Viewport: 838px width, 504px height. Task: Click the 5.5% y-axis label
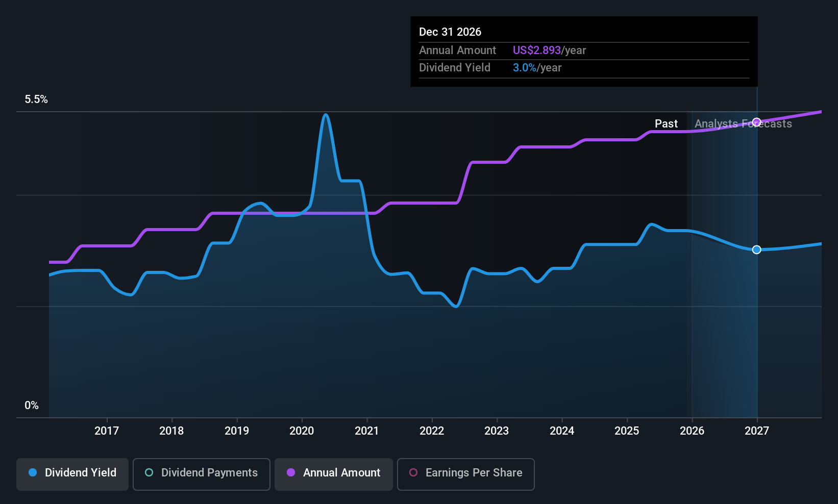pos(36,99)
